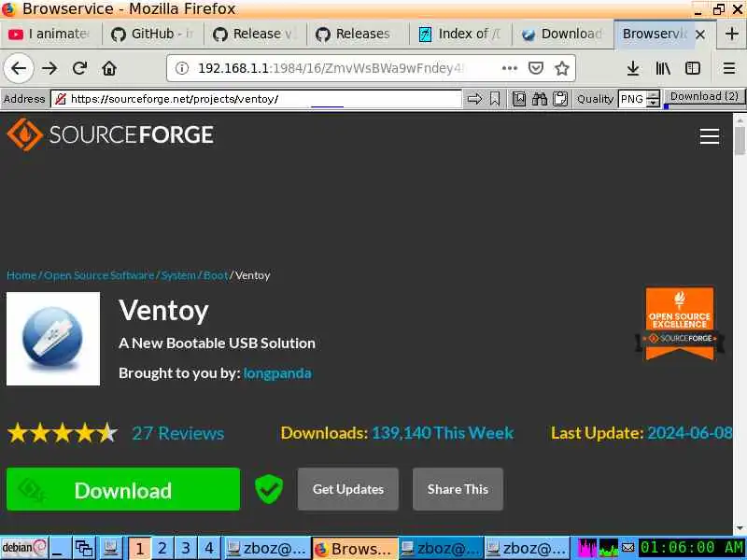Click the Quality PNG selector field
This screenshot has width=747, height=560.
633,99
